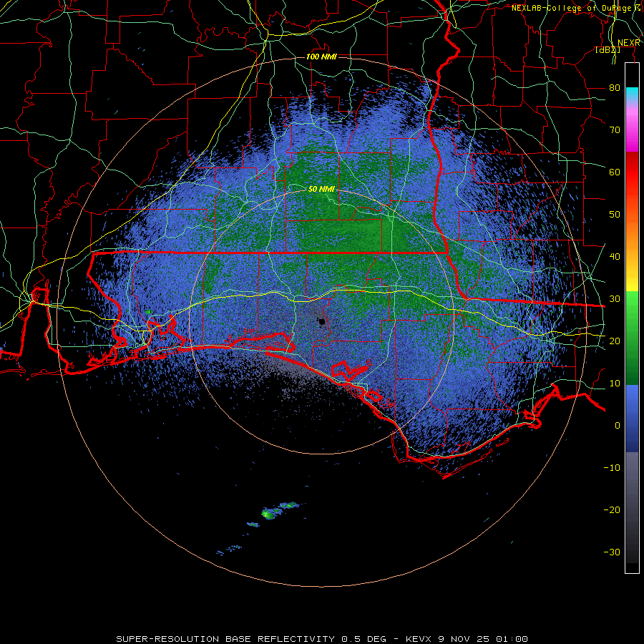The image size is (644, 644).
Task: Click the -30 value on the dBZ scale
Action: [612, 552]
